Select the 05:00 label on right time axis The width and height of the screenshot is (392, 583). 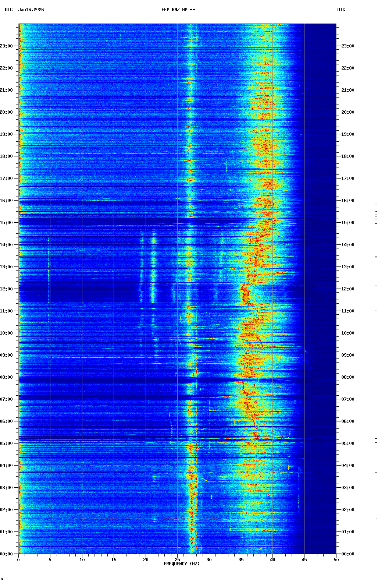[x=348, y=444]
